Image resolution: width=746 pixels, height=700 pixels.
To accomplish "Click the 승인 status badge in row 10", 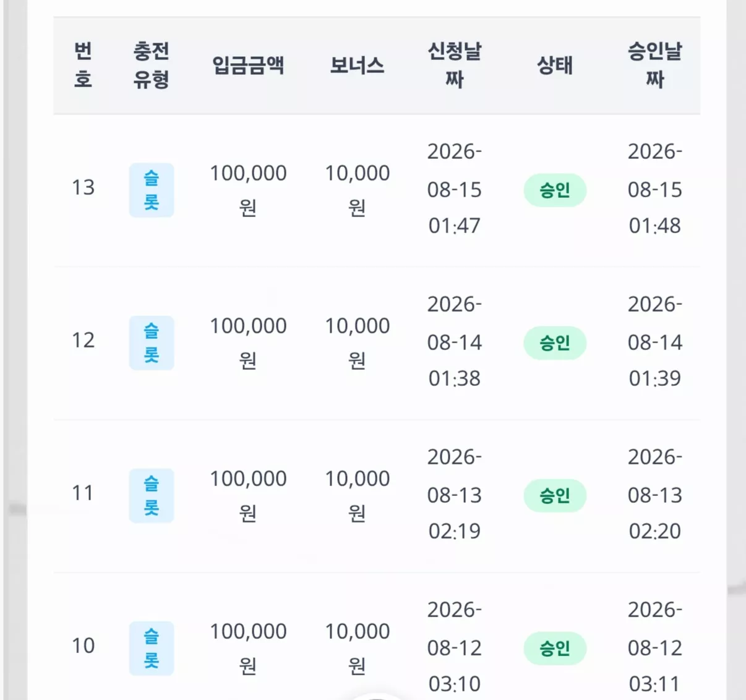I will coord(555,649).
